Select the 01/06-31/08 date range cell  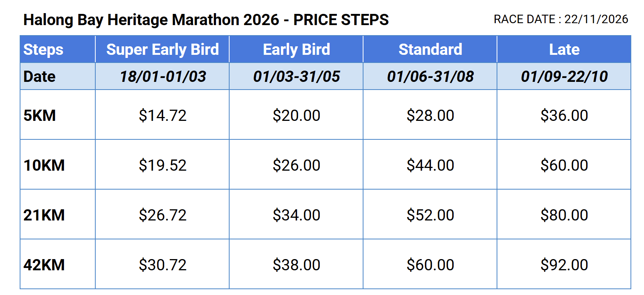coord(430,76)
